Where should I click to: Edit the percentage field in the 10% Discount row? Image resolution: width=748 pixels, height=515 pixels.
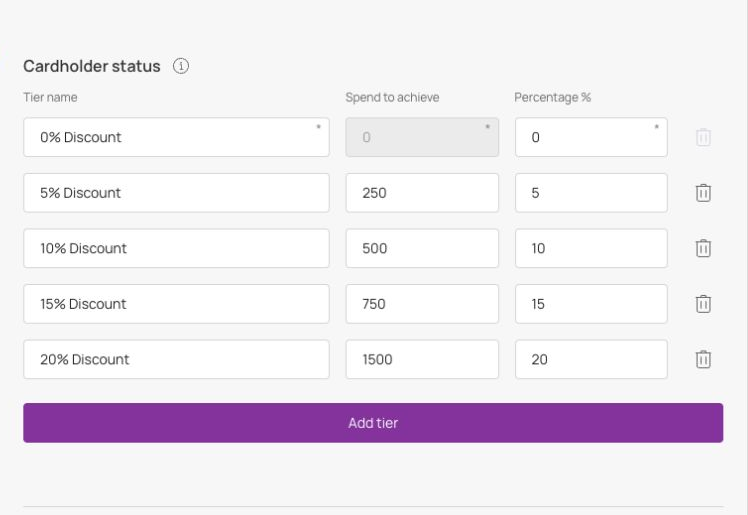591,248
